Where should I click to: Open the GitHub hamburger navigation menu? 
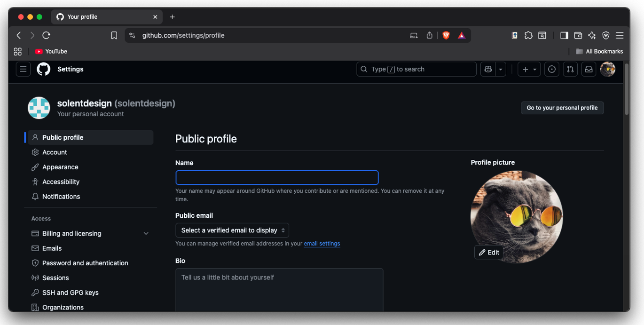tap(23, 69)
